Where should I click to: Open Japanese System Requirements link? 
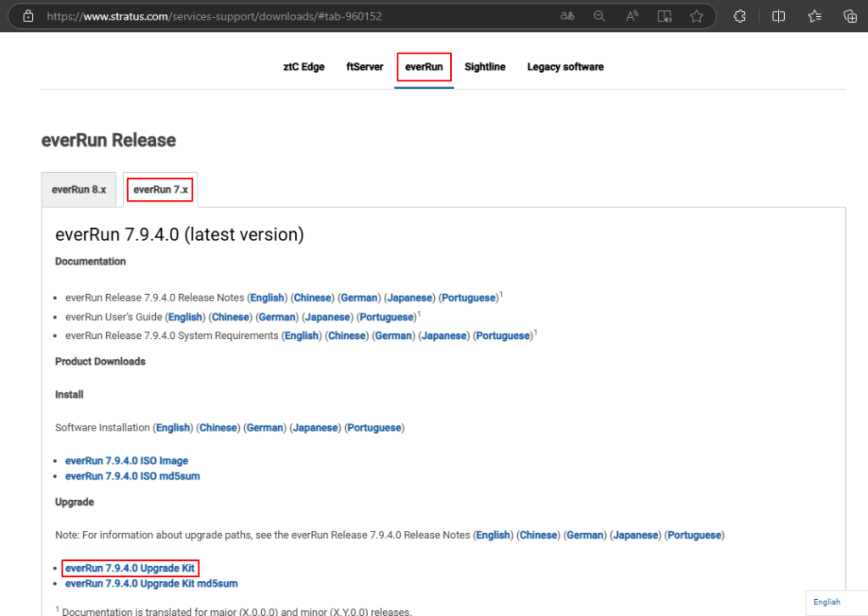click(444, 336)
